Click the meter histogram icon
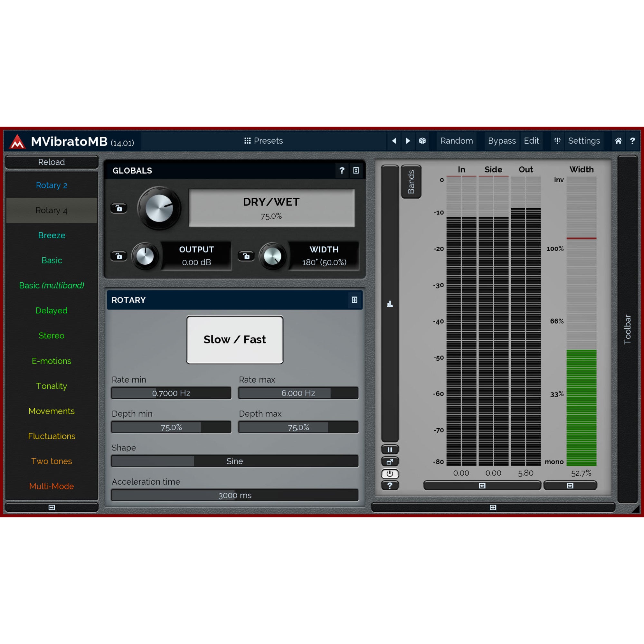The image size is (644, 644). (x=390, y=304)
